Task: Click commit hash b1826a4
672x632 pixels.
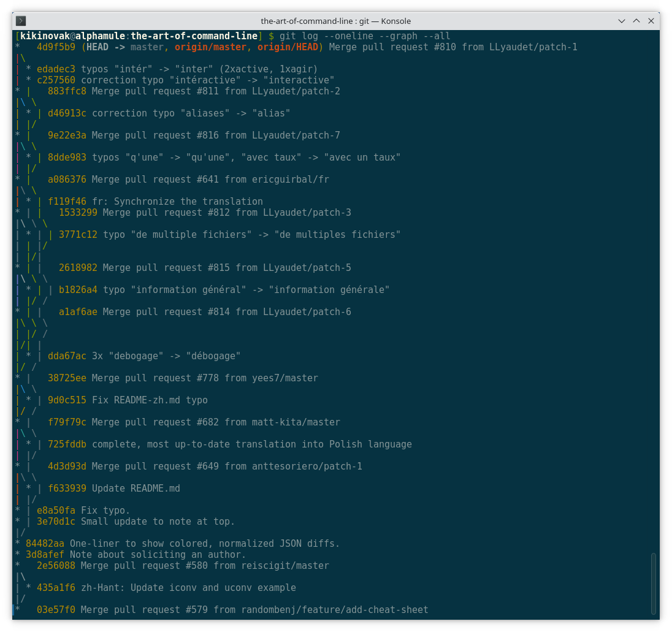Action: [78, 290]
